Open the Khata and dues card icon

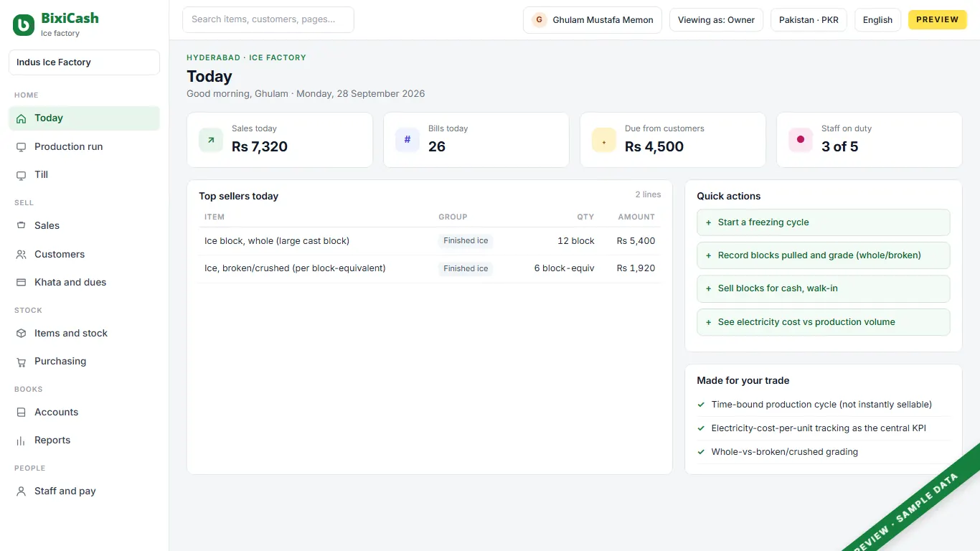coord(21,282)
